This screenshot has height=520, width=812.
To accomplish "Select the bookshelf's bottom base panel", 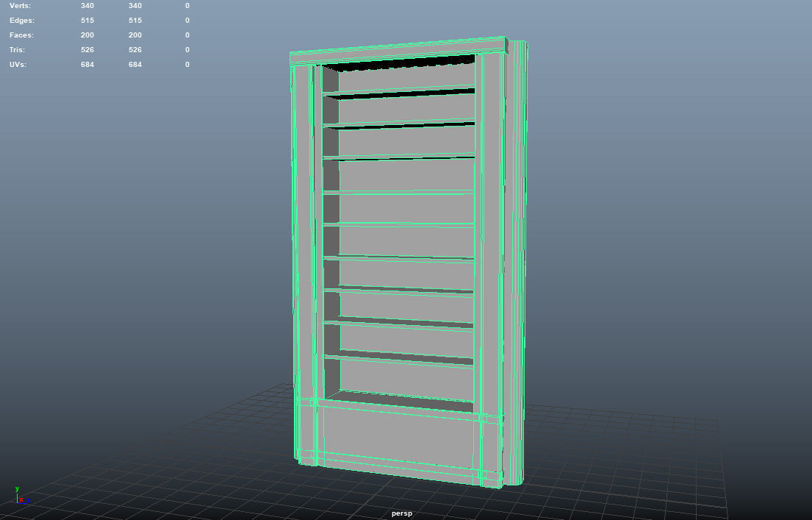I will pos(398,437).
